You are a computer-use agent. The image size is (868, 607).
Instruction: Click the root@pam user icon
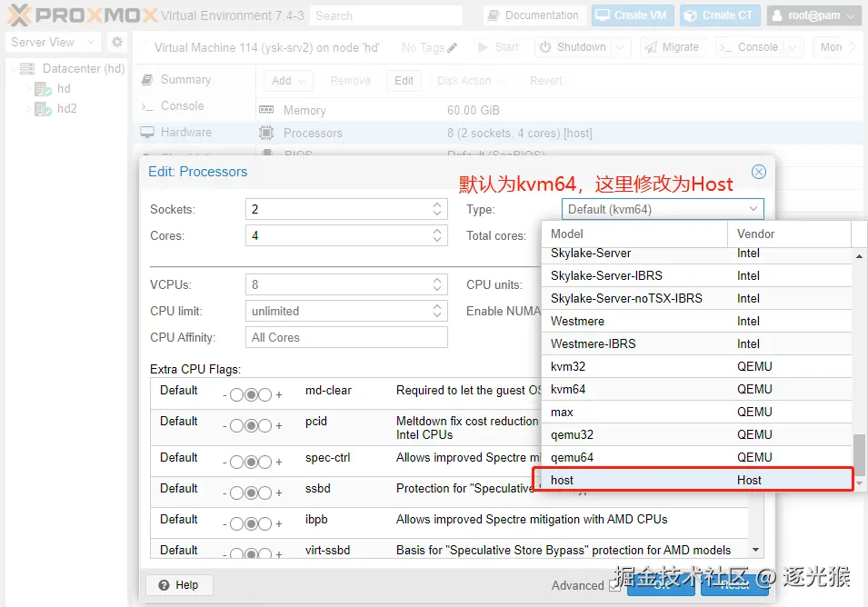777,15
